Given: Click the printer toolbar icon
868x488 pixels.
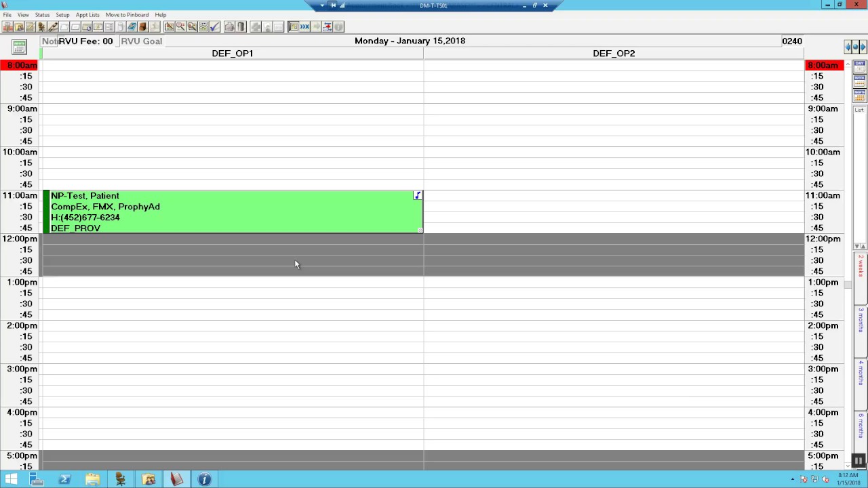Looking at the screenshot, I should (229, 26).
